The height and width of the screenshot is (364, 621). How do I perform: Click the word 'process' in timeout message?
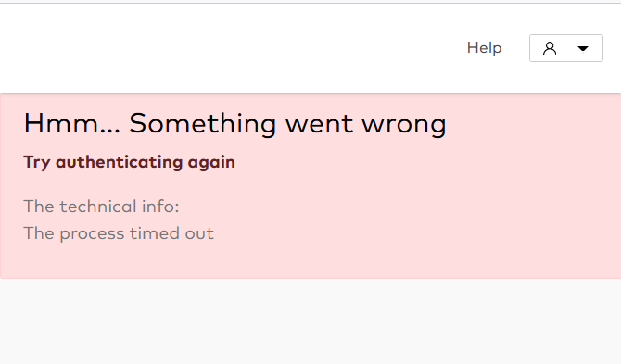click(x=92, y=234)
